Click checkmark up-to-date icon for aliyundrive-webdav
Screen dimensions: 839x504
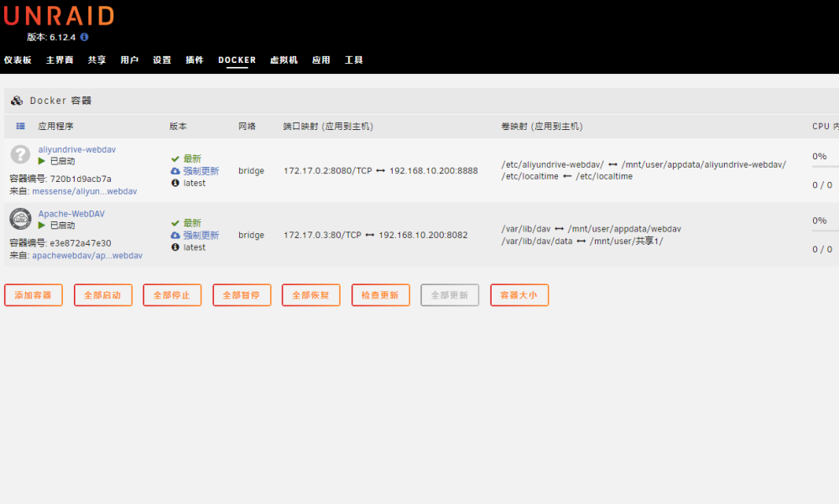(x=175, y=158)
